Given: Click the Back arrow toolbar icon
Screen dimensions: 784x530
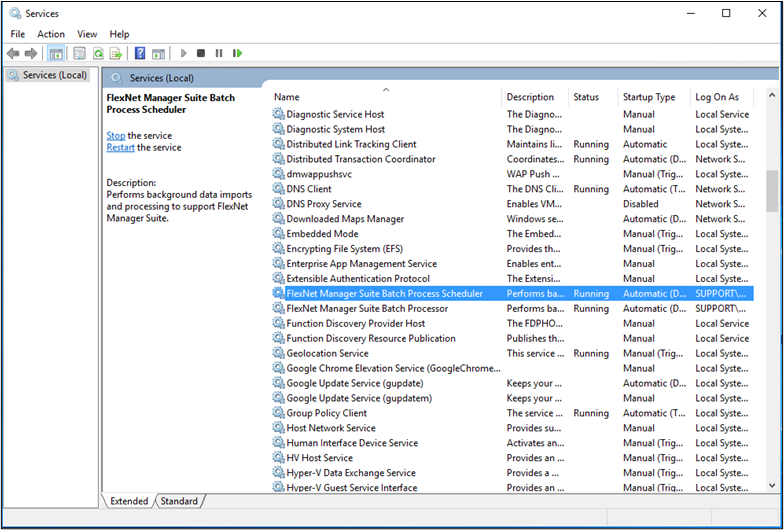Looking at the screenshot, I should 14,53.
